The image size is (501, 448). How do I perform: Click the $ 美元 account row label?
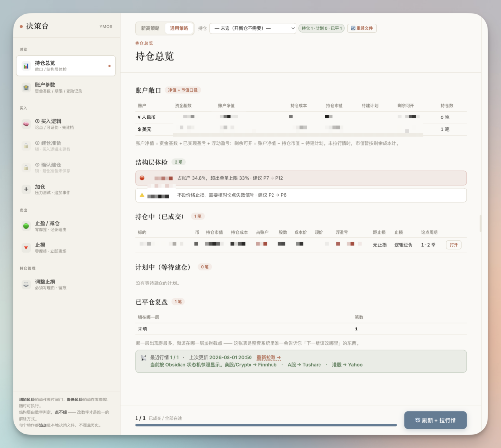pyautogui.click(x=144, y=129)
